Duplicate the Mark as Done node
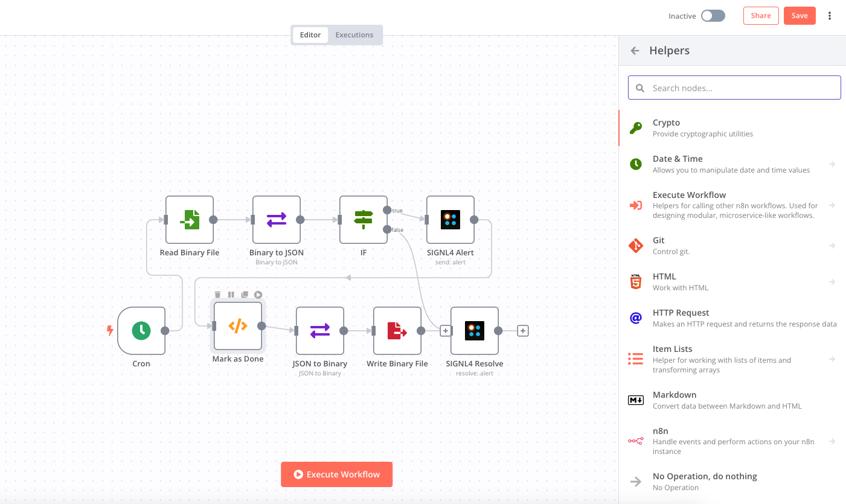The height and width of the screenshot is (504, 846). pos(245,295)
